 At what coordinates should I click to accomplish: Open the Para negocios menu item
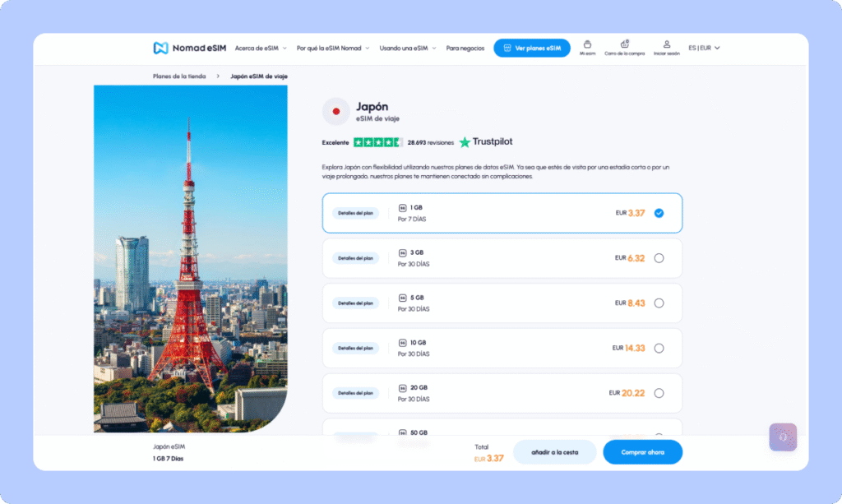tap(465, 49)
